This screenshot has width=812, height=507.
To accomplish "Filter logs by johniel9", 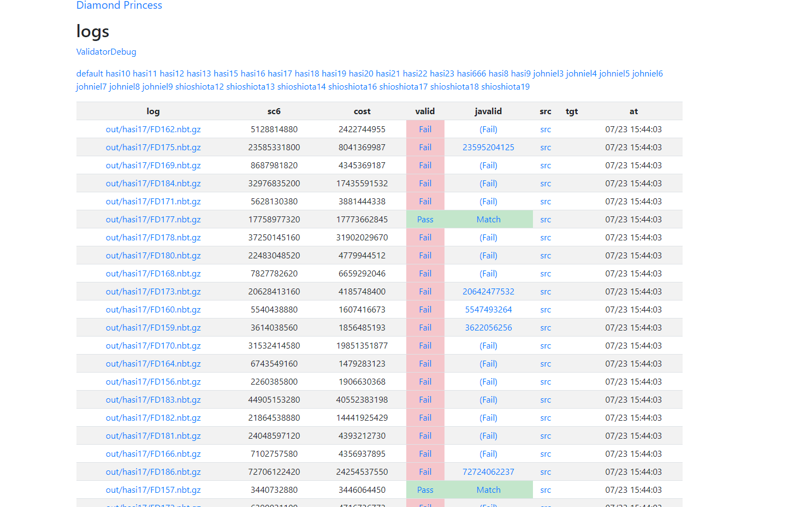I will tap(157, 87).
